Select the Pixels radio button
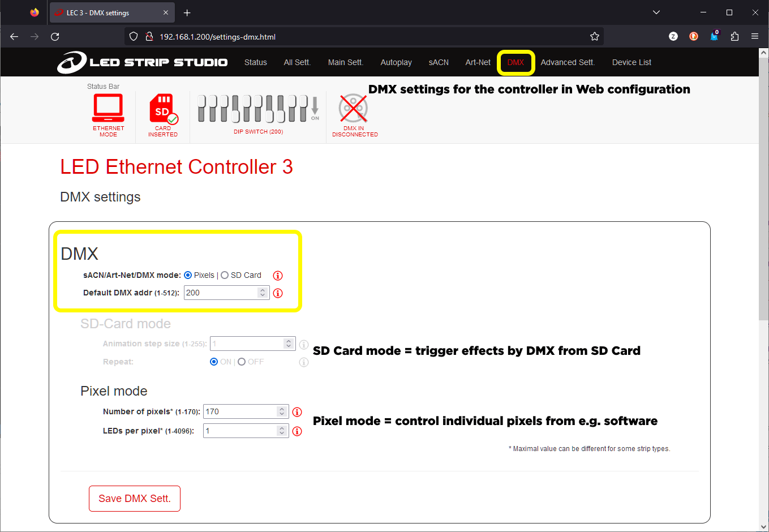This screenshot has height=532, width=769. pos(188,275)
